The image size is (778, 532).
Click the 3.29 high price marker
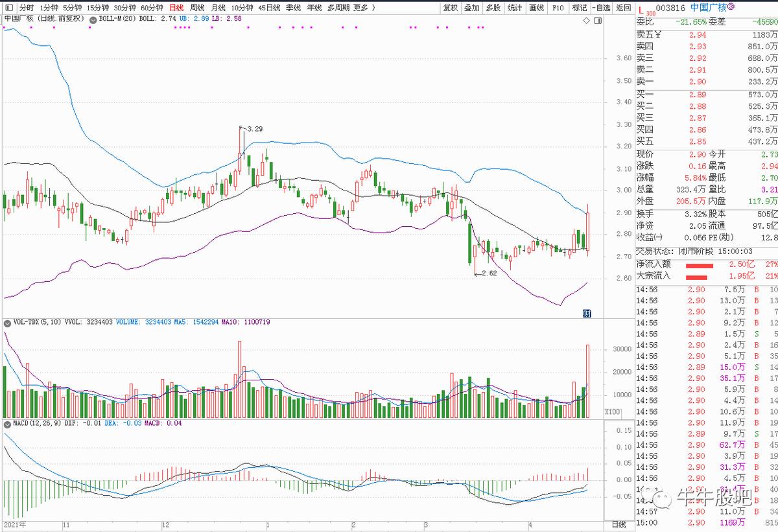tap(255, 129)
